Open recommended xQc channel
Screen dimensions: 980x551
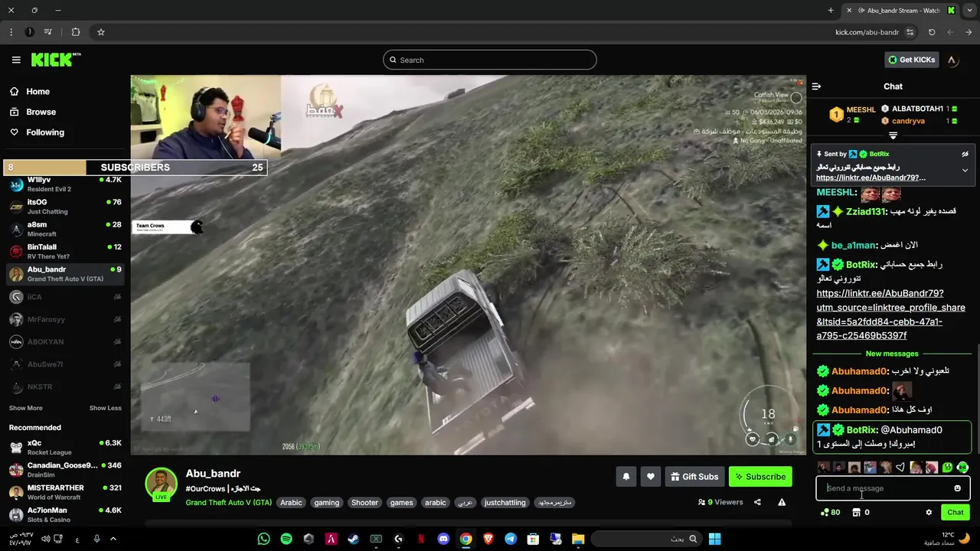pos(65,447)
